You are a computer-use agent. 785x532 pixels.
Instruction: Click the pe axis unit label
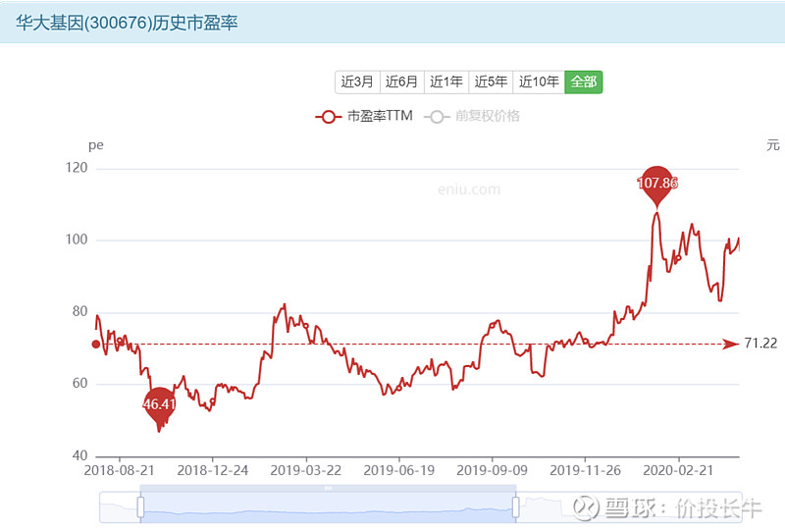tap(95, 146)
